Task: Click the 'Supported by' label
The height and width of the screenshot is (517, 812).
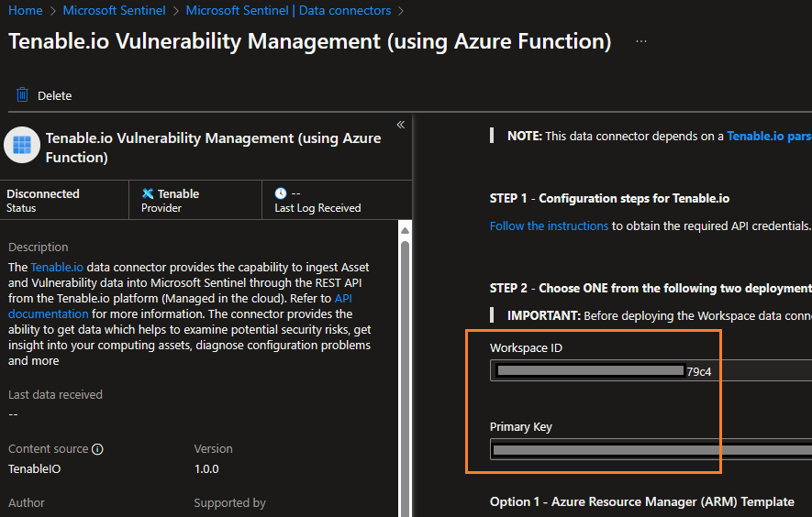Action: [x=230, y=503]
